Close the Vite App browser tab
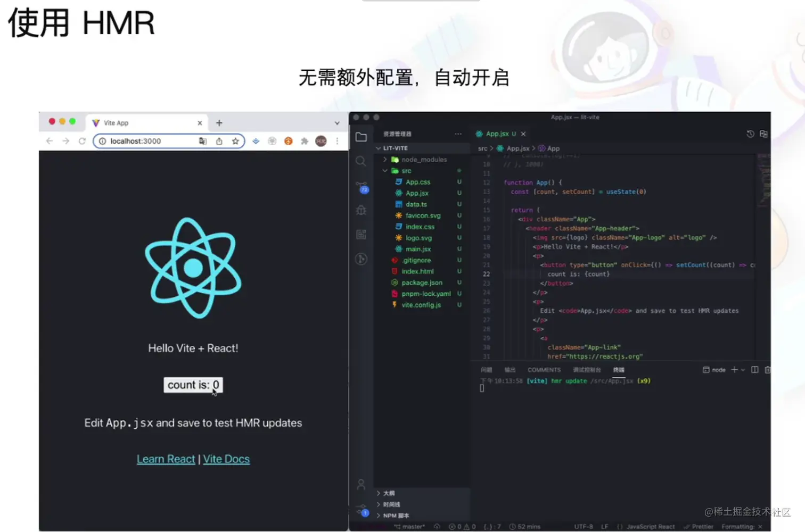This screenshot has height=532, width=805. pos(200,123)
